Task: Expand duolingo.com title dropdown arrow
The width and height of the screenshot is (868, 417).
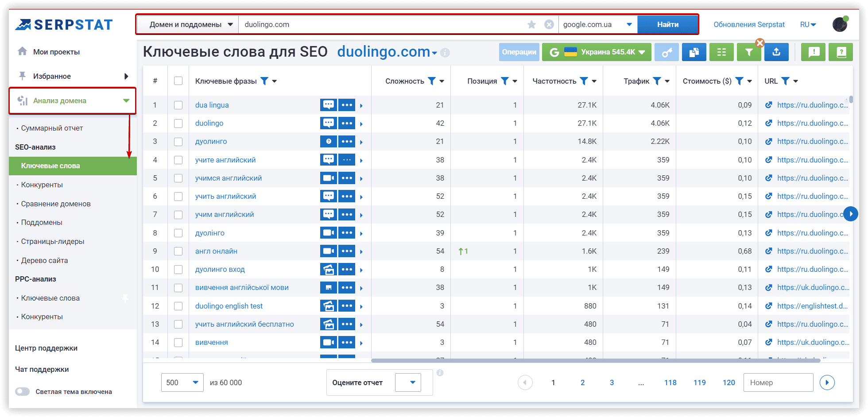Action: (x=434, y=53)
